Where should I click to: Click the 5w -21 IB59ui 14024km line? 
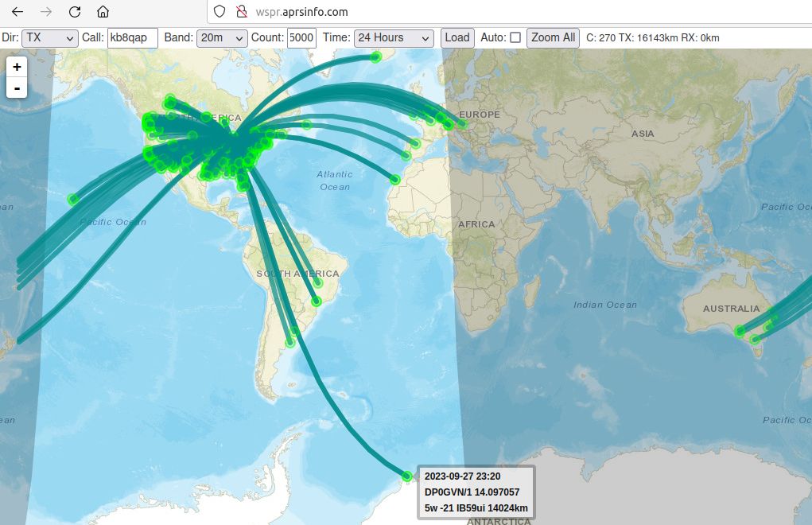tap(476, 508)
